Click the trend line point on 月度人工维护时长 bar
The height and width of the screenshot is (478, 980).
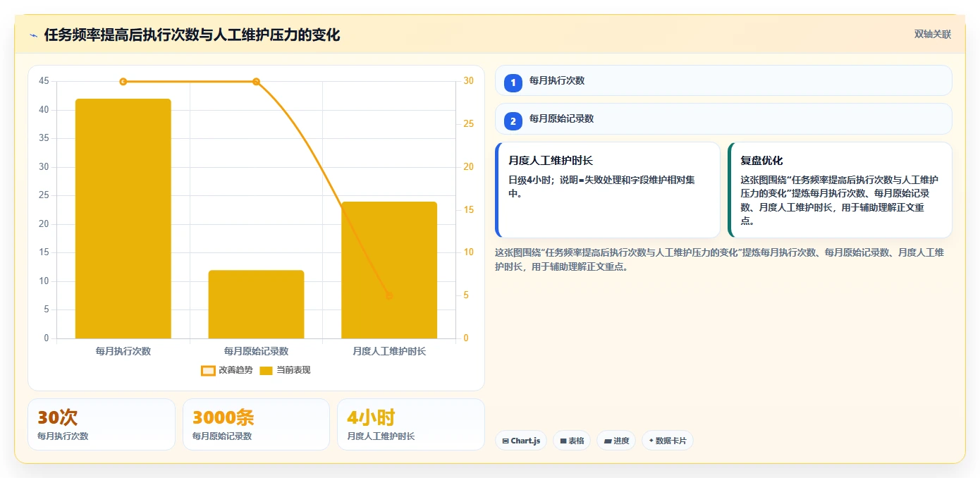point(389,296)
